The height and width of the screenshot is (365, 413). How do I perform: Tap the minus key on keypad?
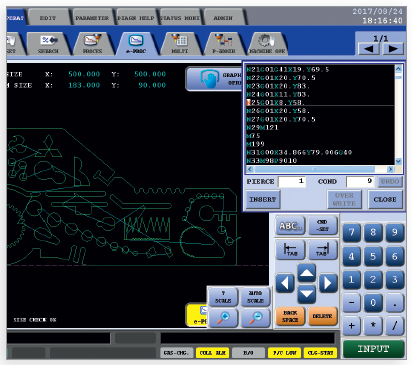tap(351, 303)
